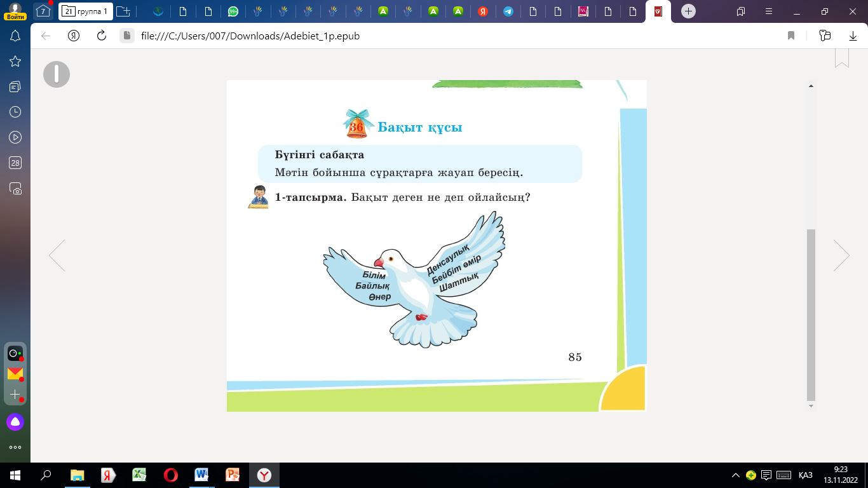Click the scrollbar down arrow
868x488 pixels.
click(x=811, y=405)
